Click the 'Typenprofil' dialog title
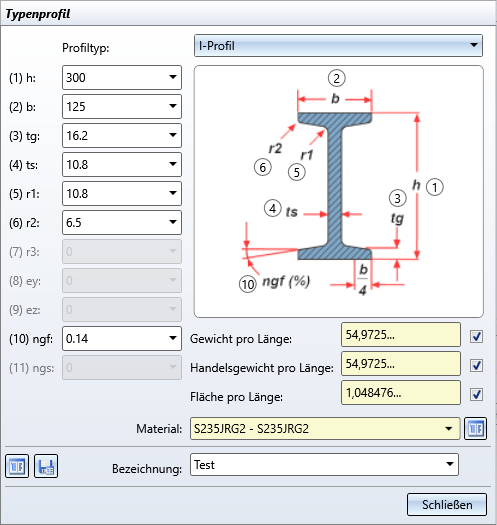497x525 pixels. point(38,14)
